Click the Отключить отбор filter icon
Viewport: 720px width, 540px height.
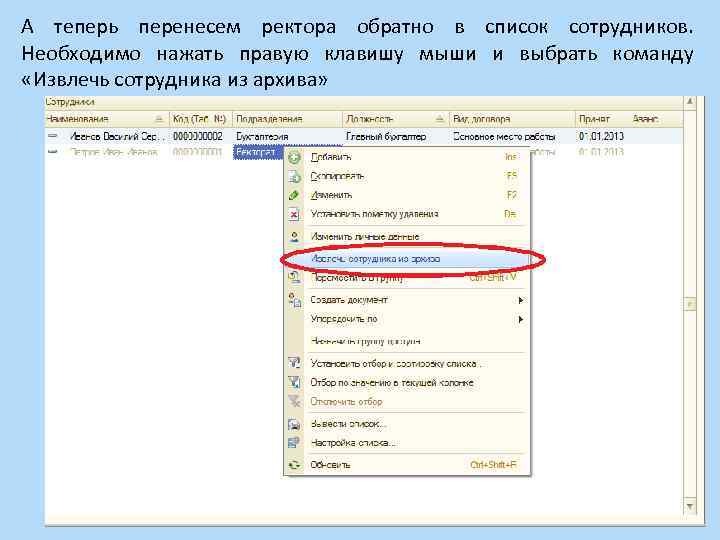coord(294,401)
